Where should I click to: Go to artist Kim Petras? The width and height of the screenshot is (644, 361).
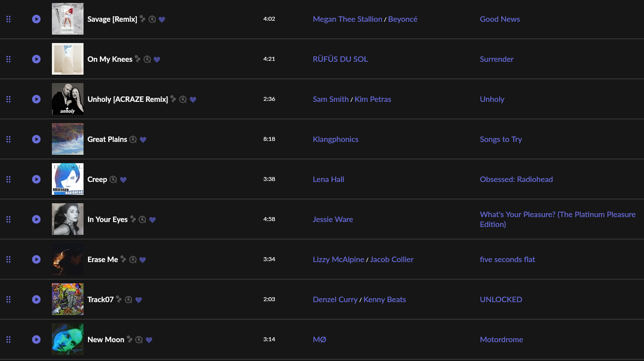coord(373,99)
